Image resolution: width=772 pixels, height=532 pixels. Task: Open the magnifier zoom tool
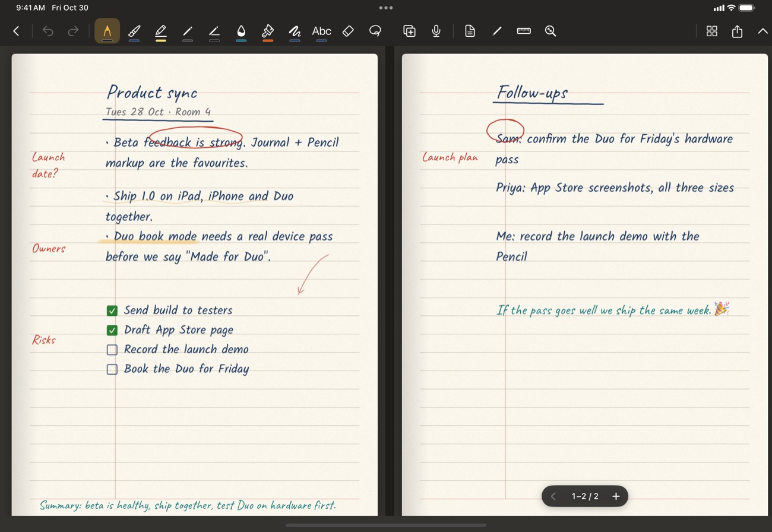(x=550, y=31)
